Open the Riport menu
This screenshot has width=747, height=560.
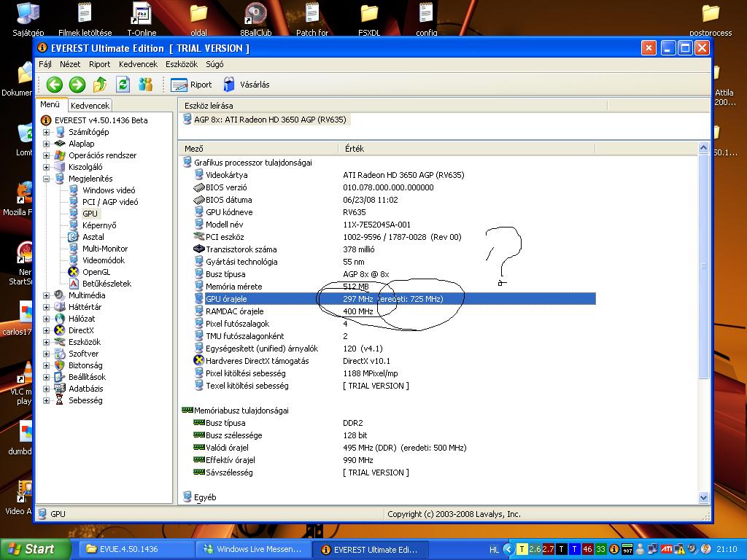click(99, 64)
